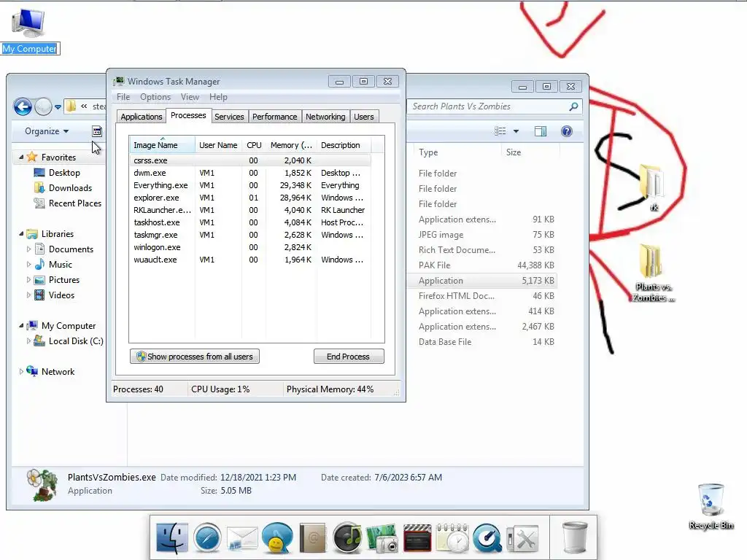Click the Explorer back arrow button

23,106
